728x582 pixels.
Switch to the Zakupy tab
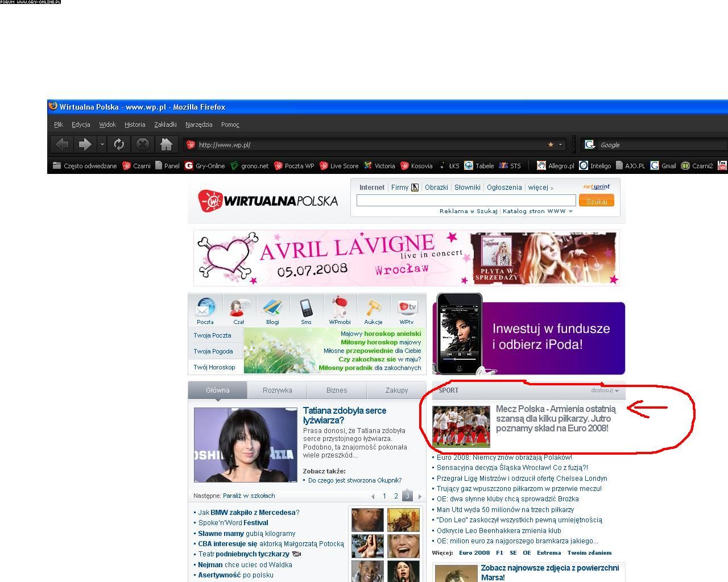396,390
